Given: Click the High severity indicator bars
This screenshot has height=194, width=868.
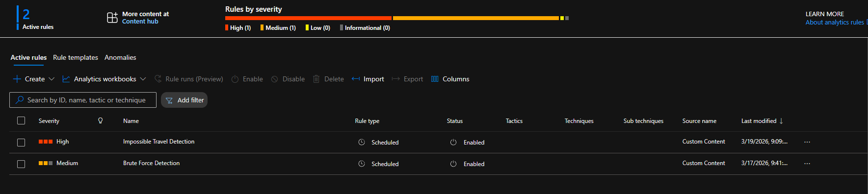Looking at the screenshot, I should pyautogui.click(x=46, y=142).
